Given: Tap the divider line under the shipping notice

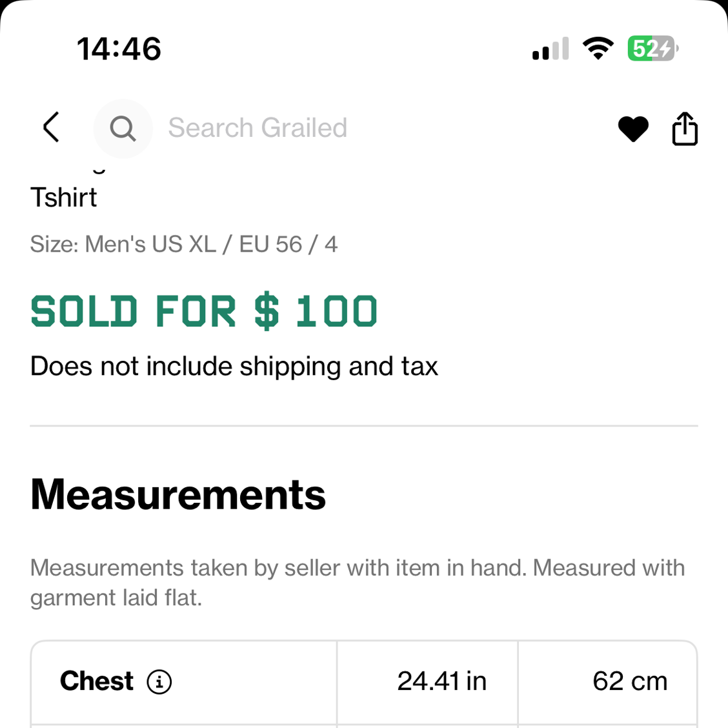Looking at the screenshot, I should [x=364, y=425].
